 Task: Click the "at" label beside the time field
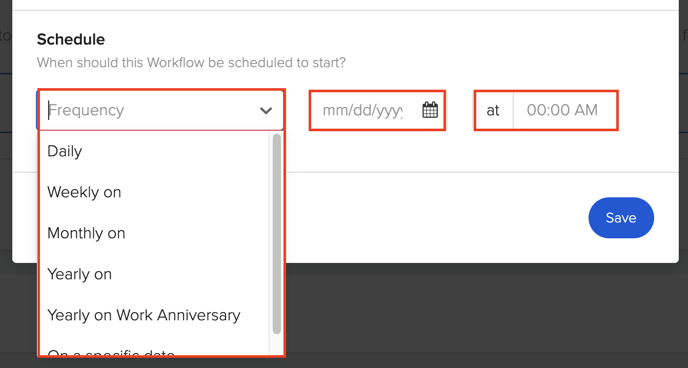(493, 110)
